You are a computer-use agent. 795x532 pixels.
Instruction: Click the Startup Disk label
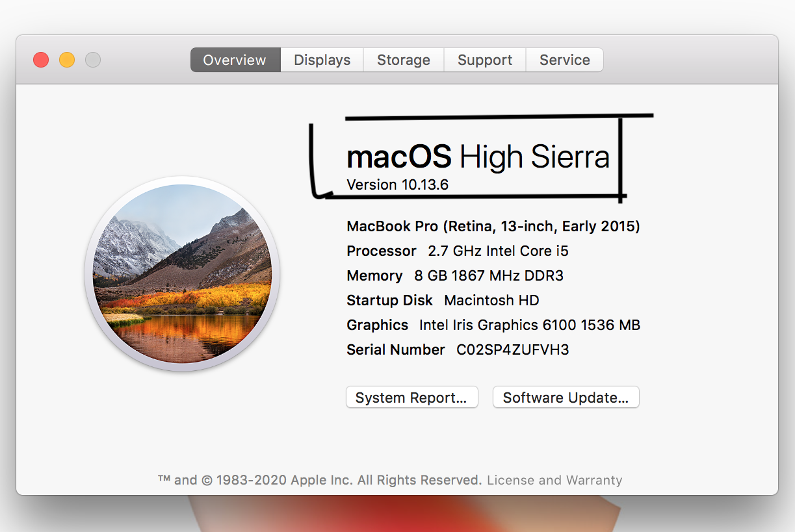click(x=390, y=300)
